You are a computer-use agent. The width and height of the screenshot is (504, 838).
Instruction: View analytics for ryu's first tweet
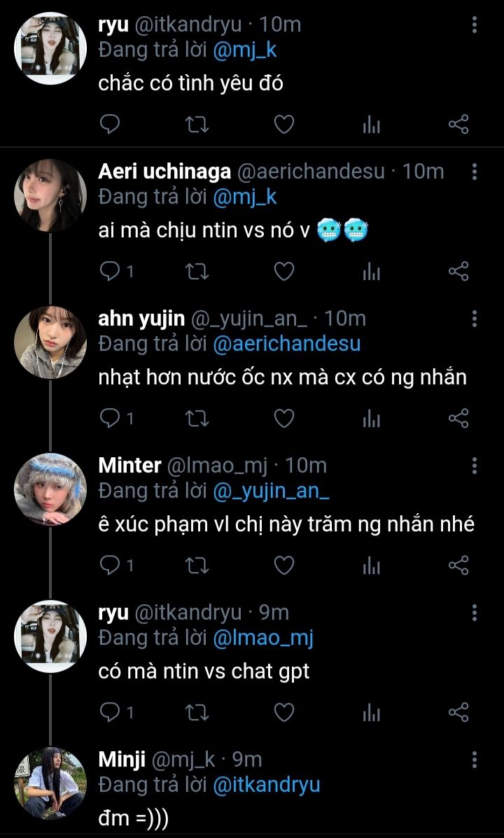point(371,125)
